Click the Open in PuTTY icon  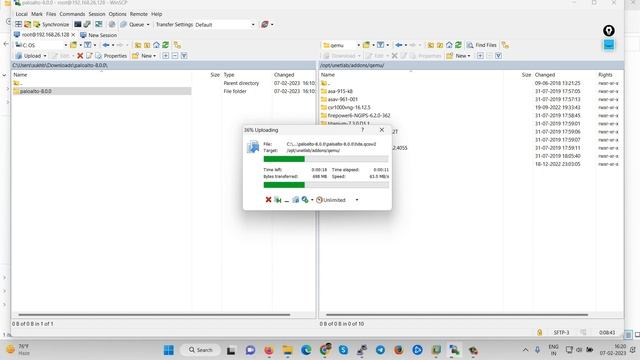tap(87, 24)
